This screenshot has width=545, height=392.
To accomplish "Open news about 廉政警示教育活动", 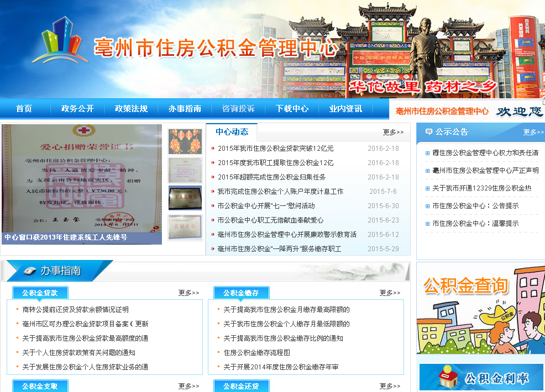I will [x=287, y=234].
